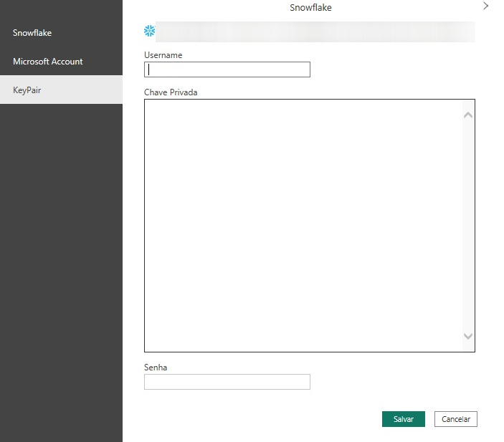Click the Username label
The width and height of the screenshot is (504, 442).
click(163, 55)
